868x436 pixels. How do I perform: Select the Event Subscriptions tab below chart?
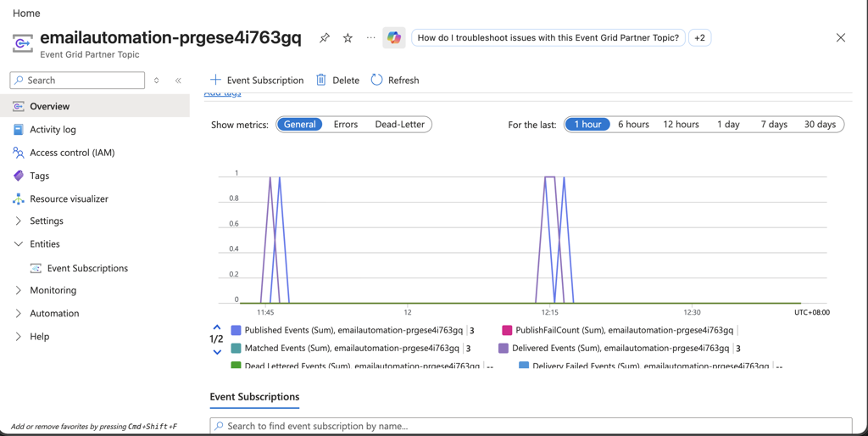tap(254, 397)
